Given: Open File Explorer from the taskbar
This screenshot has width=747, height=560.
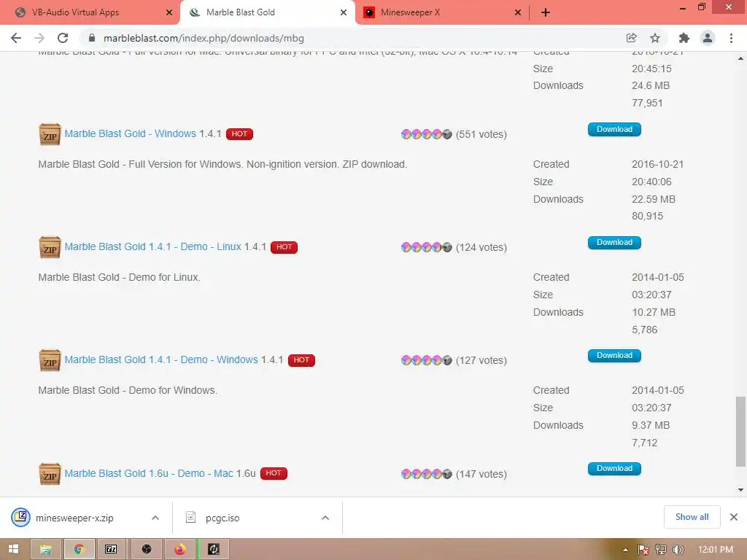Looking at the screenshot, I should point(46,550).
